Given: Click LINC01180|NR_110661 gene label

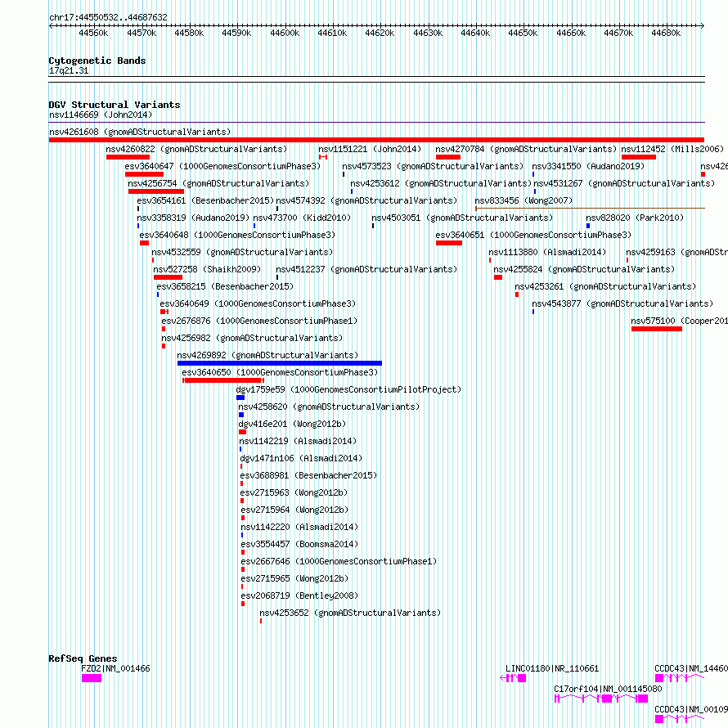Looking at the screenshot, I should tap(552, 668).
